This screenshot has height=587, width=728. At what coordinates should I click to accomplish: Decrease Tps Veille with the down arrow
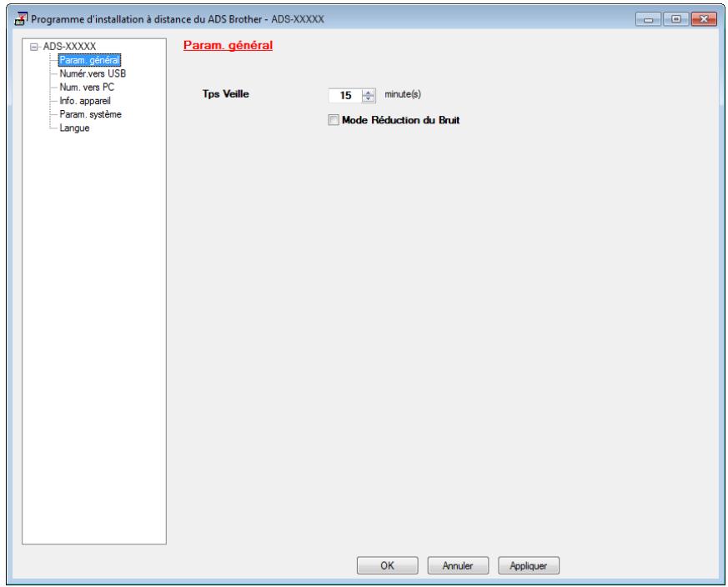click(x=369, y=98)
